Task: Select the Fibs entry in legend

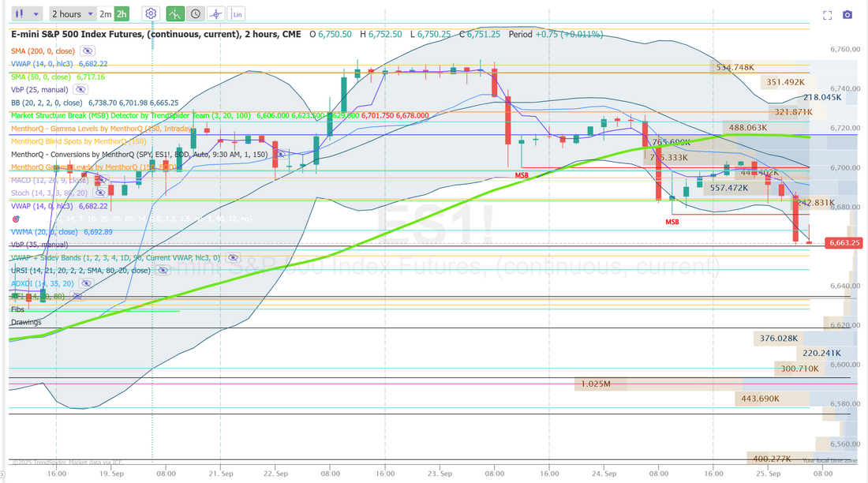Action: [17, 309]
